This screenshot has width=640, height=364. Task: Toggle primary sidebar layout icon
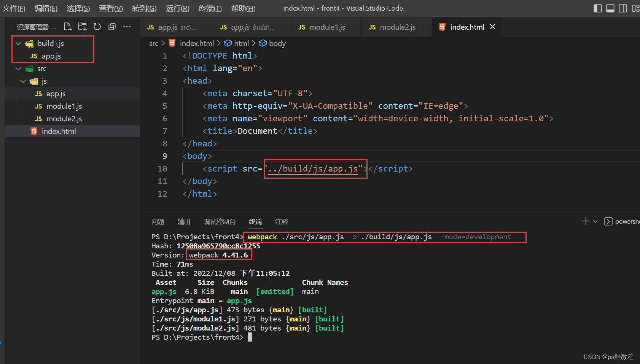click(598, 8)
